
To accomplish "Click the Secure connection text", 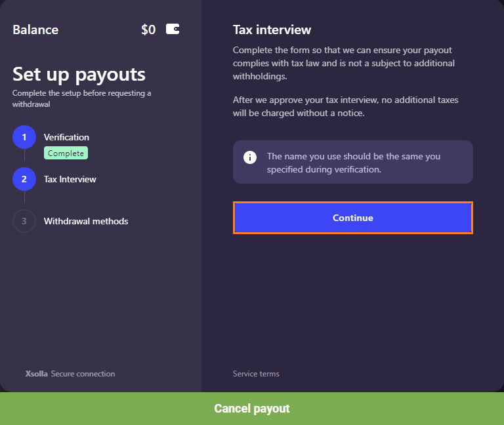I will [x=83, y=374].
